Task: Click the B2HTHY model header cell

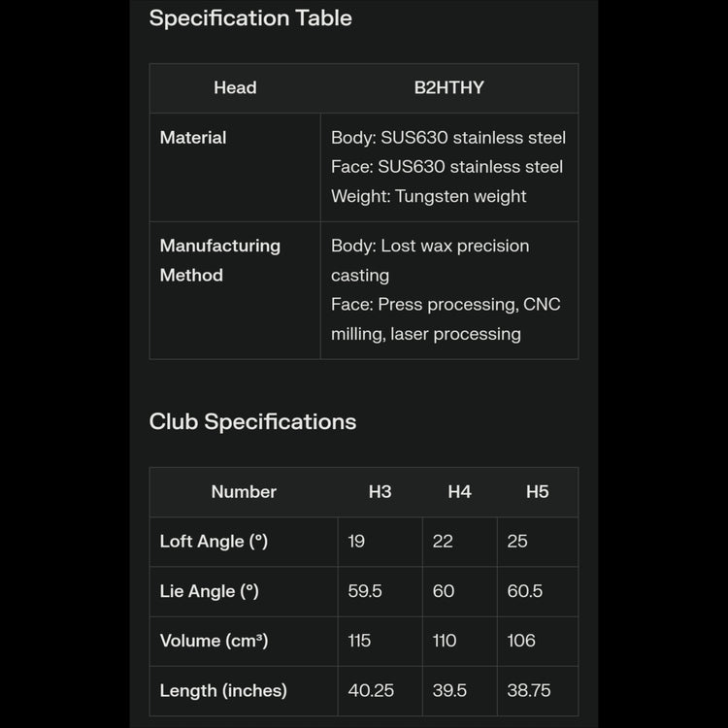Action: pyautogui.click(x=448, y=88)
